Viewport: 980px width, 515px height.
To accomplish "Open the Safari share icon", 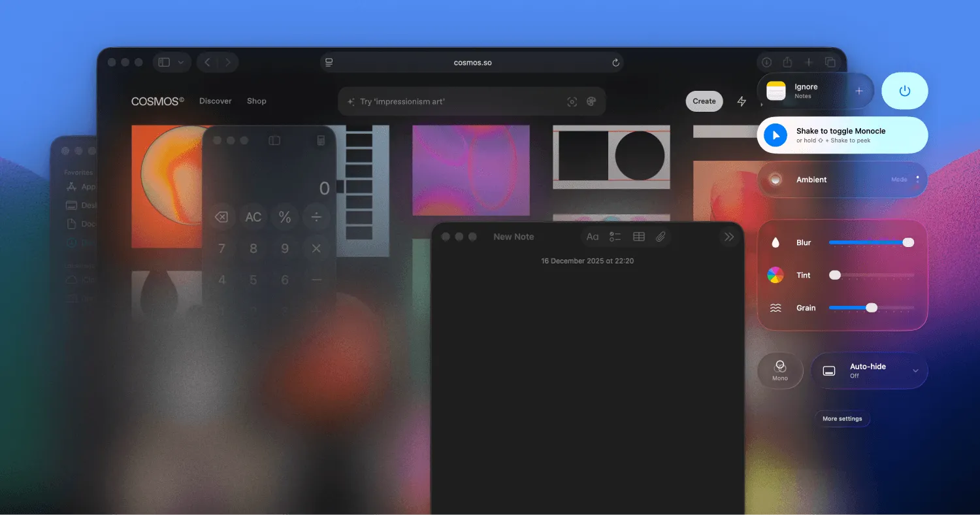I will point(788,62).
